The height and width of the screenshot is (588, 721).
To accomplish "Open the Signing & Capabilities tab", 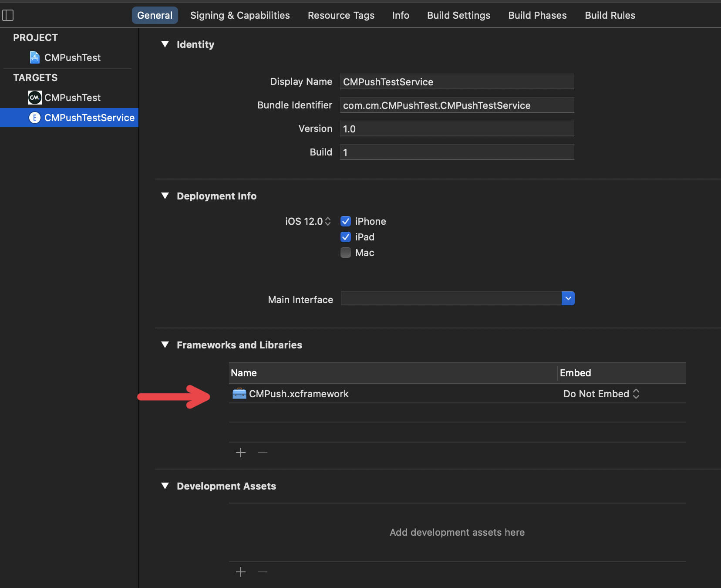I will click(x=240, y=15).
